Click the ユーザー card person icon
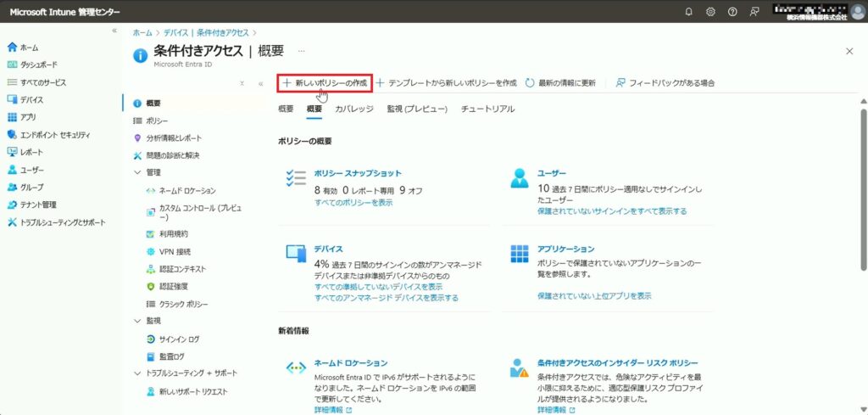868x415 pixels. click(520, 178)
